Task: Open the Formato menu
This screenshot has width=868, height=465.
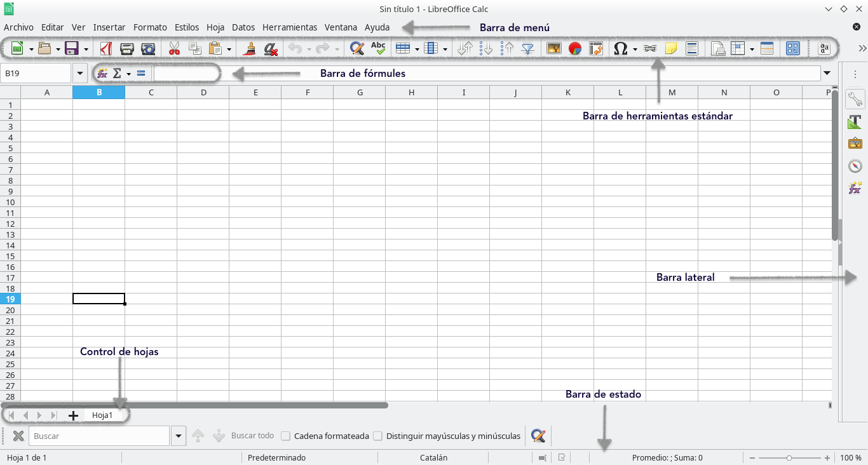Action: click(150, 27)
